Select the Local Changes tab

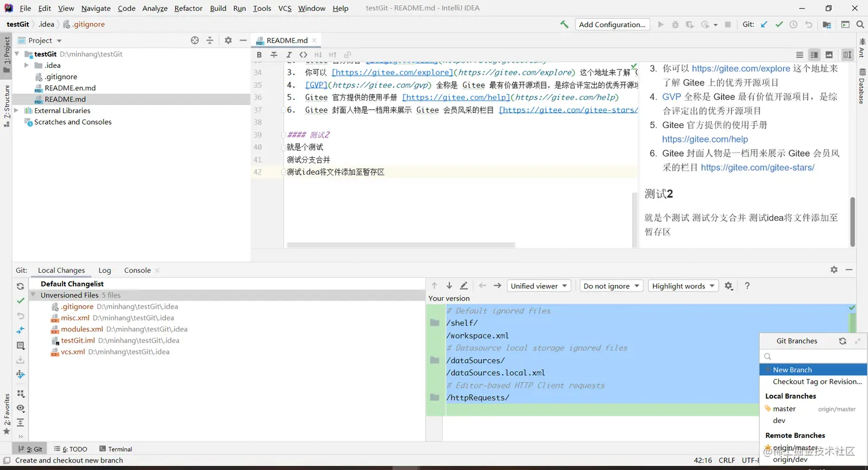coord(61,270)
